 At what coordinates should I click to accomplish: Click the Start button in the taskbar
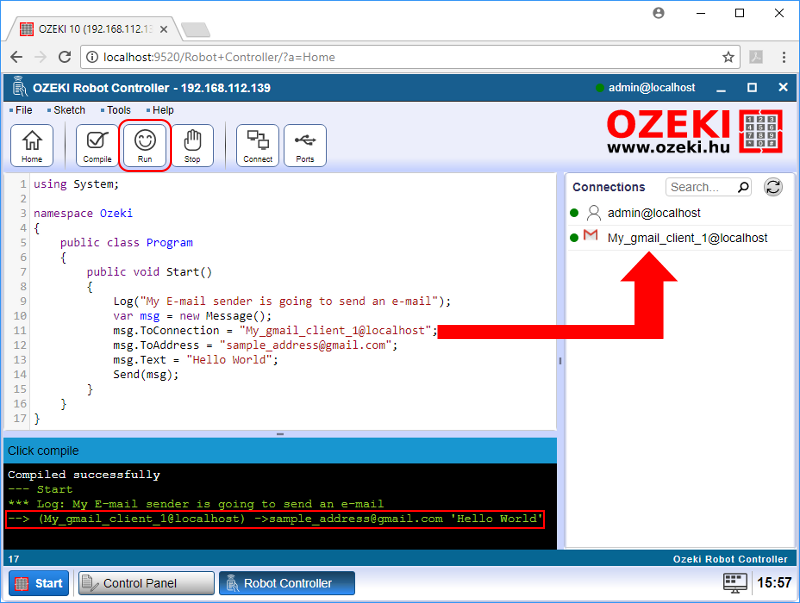(39, 583)
